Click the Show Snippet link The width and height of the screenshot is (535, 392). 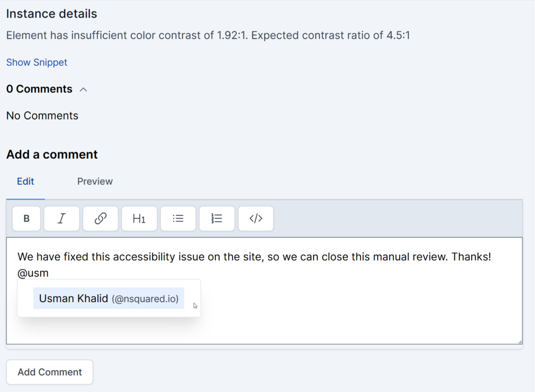37,62
